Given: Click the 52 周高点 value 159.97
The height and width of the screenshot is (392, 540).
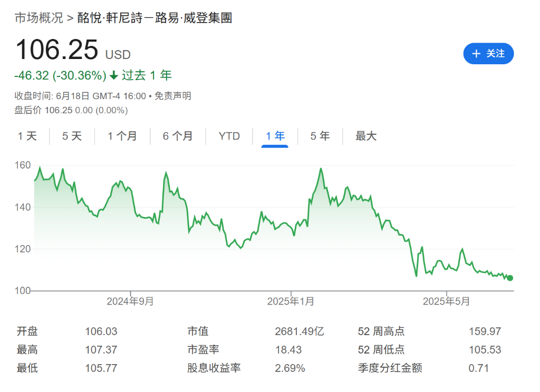Looking at the screenshot, I should click(485, 331).
